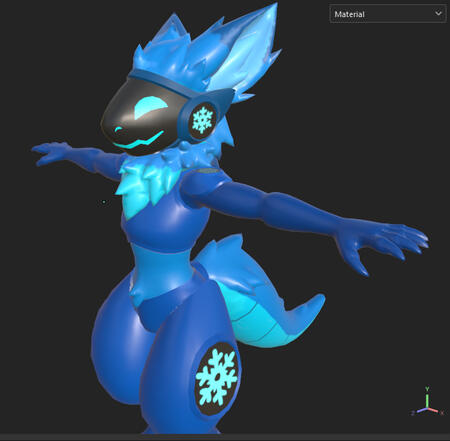Select the snowflake emblem on the thigh
The image size is (450, 441).
click(x=217, y=379)
